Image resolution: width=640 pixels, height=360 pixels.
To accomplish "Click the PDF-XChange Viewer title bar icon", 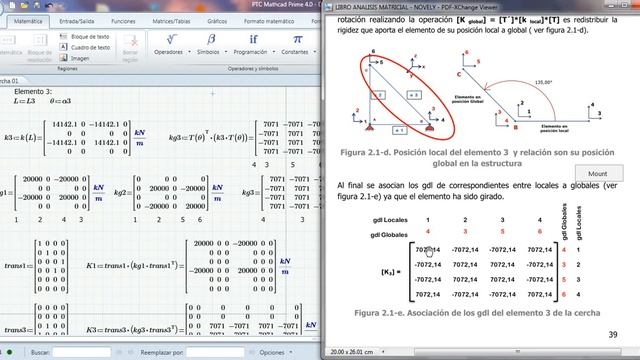I will 329,7.
